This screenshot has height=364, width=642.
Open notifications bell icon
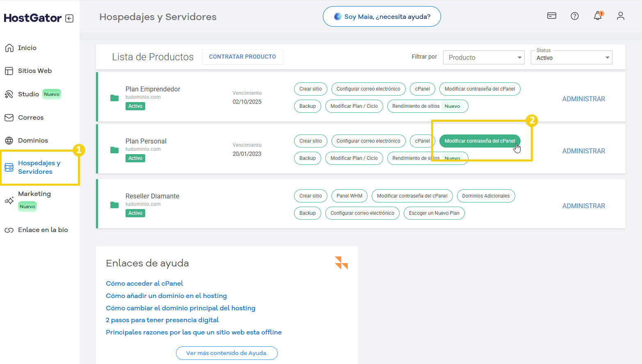click(598, 16)
